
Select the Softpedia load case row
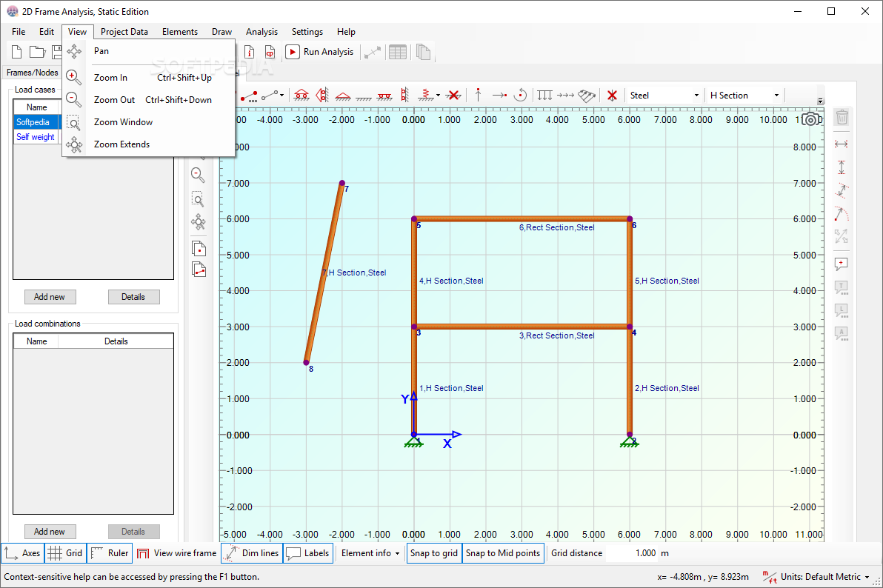(36, 122)
